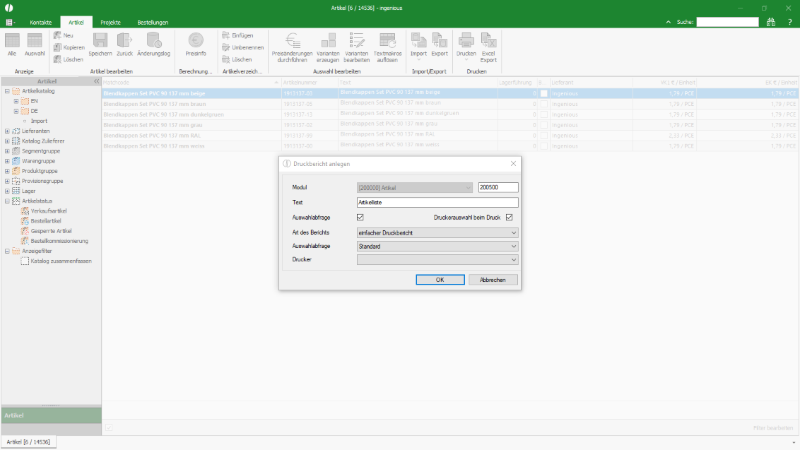Collapse the Artikelstatus tree node
800x450 pixels.
pos(7,201)
